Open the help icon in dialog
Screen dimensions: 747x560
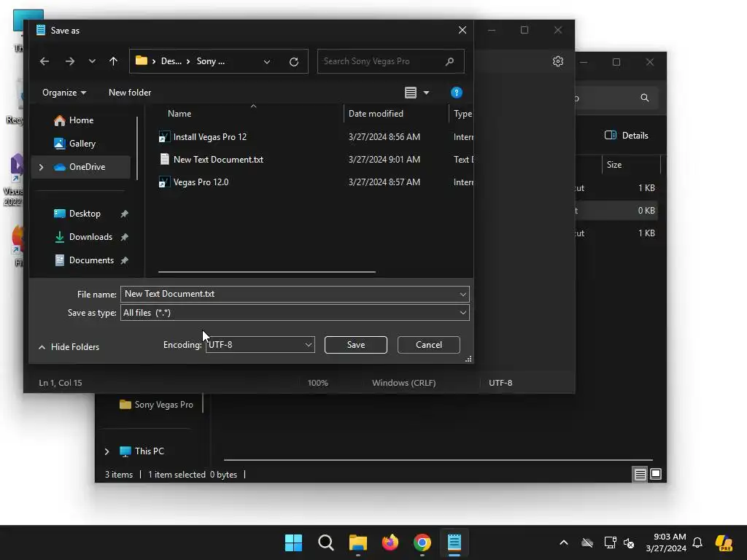coord(457,93)
